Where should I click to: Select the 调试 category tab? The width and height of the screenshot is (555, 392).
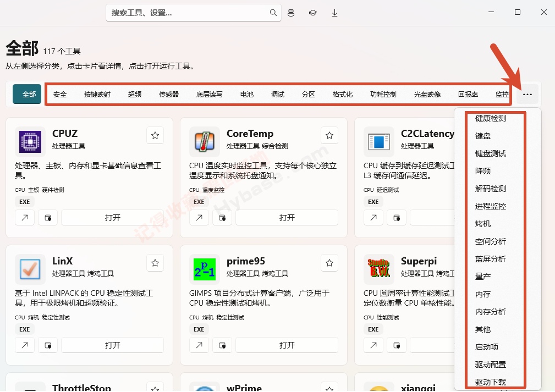pyautogui.click(x=277, y=95)
